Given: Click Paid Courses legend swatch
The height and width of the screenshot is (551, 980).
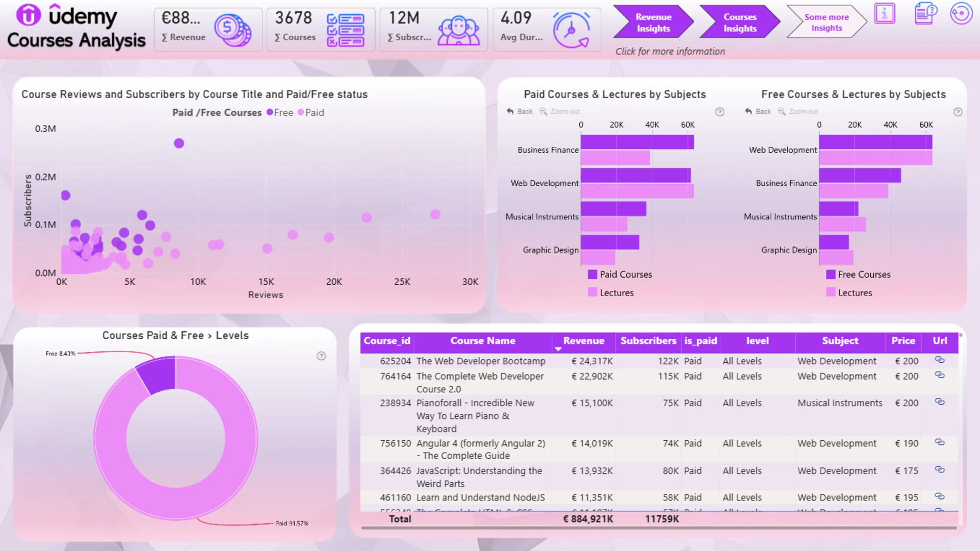Looking at the screenshot, I should click(x=593, y=274).
